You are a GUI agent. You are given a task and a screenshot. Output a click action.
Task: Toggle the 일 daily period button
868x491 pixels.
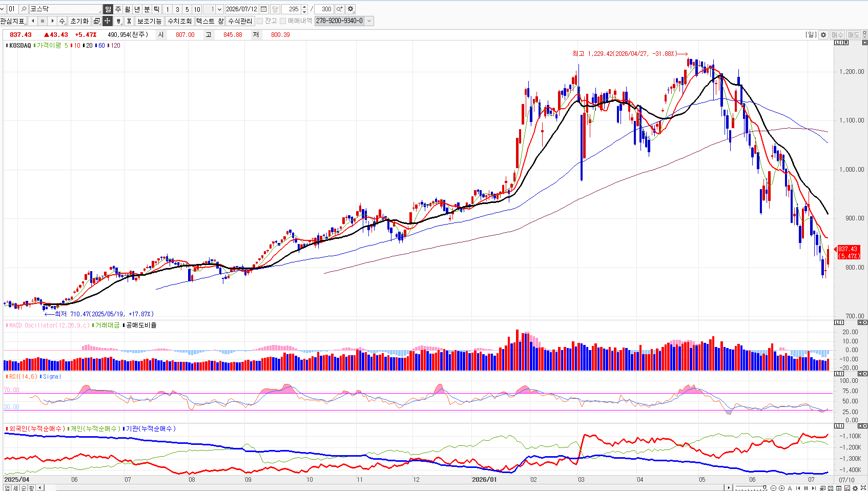(x=108, y=9)
